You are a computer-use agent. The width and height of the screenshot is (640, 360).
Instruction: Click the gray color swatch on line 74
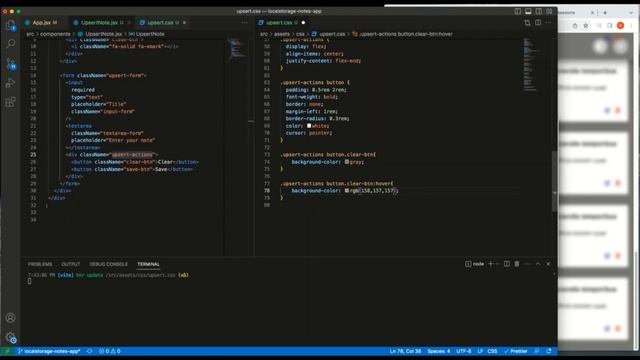347,162
